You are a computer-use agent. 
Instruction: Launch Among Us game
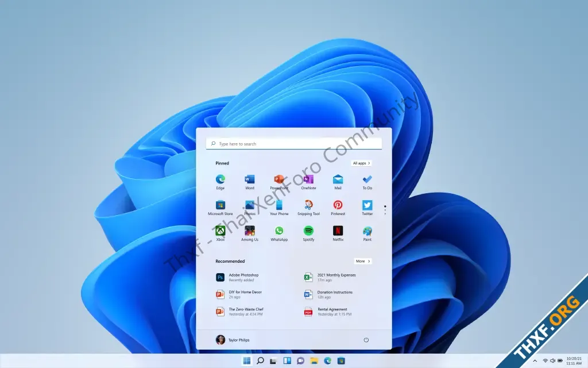click(250, 233)
